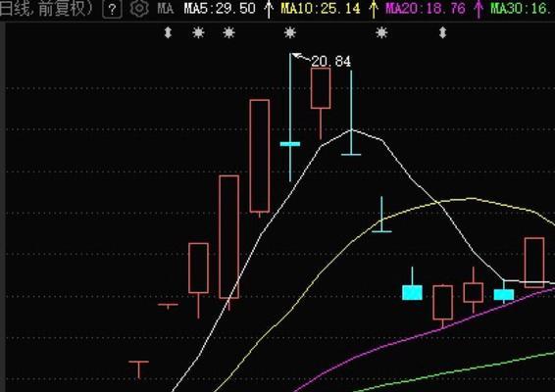Image resolution: width=555 pixels, height=392 pixels.
Task: Click the fourth sun-shaped event marker
Action: tap(381, 33)
